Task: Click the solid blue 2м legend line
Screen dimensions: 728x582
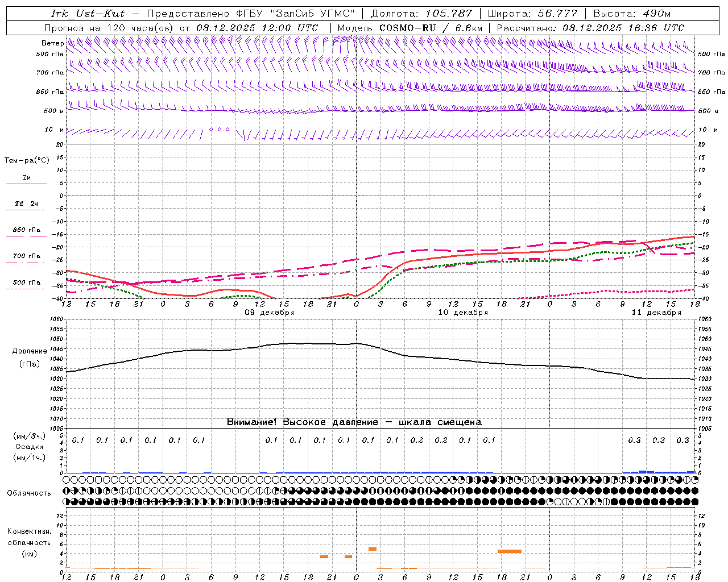Action: pos(26,184)
